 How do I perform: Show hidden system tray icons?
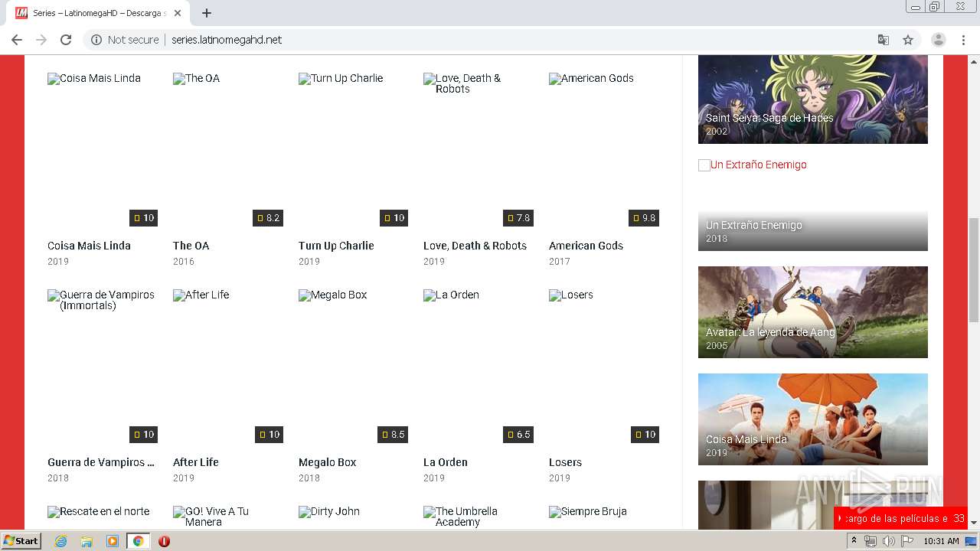pyautogui.click(x=854, y=541)
